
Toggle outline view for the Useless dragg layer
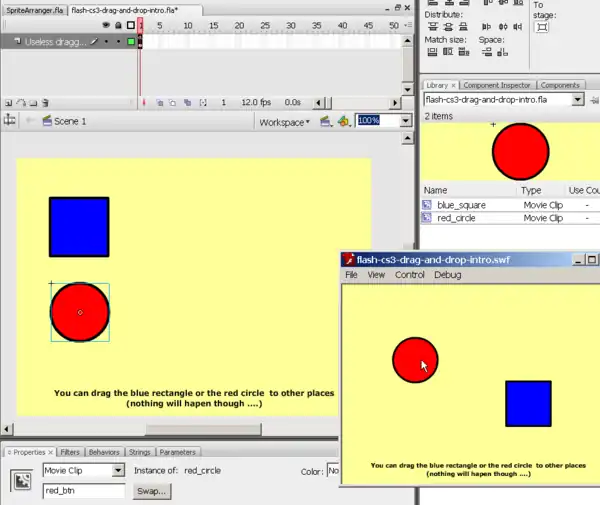pos(130,42)
